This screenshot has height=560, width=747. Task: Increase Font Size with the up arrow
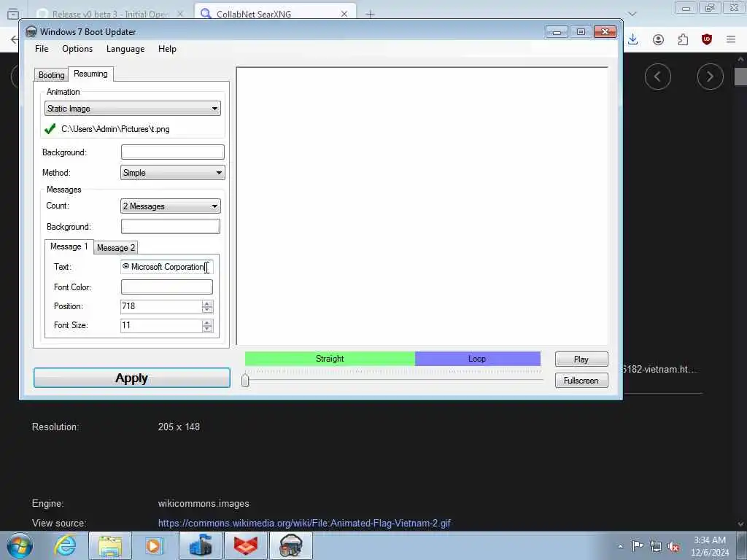[206, 322]
